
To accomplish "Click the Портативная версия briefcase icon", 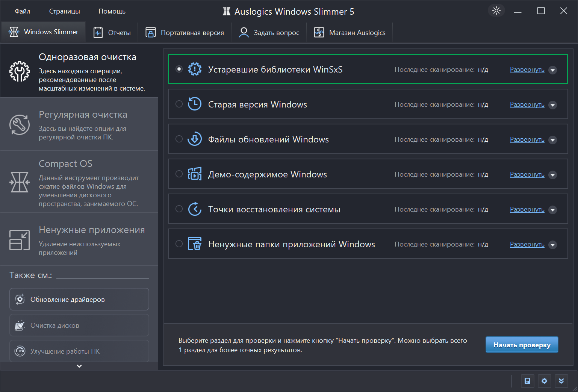I will pyautogui.click(x=151, y=32).
